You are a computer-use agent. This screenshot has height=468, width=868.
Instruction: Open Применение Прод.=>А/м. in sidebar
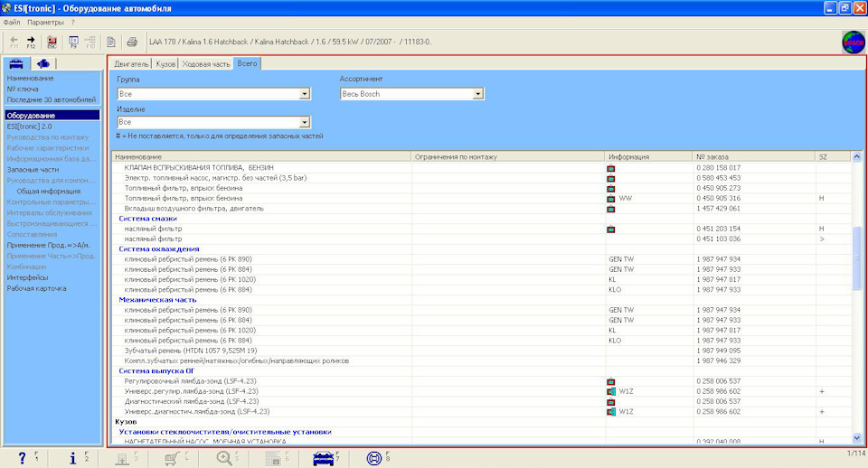pyautogui.click(x=48, y=245)
